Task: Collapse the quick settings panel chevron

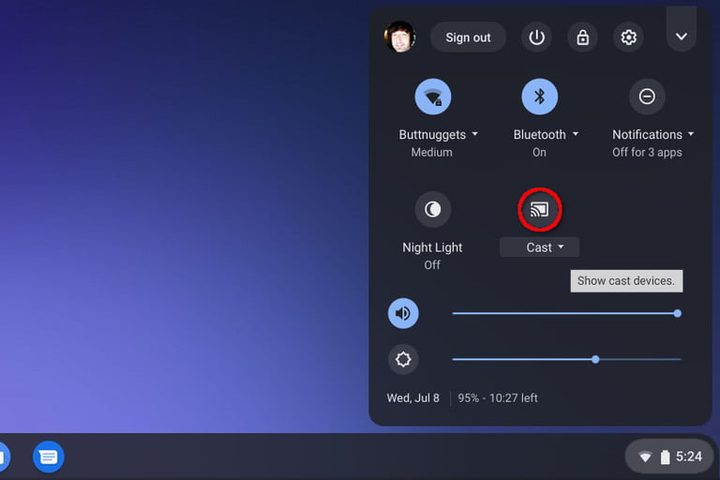Action: click(x=681, y=36)
